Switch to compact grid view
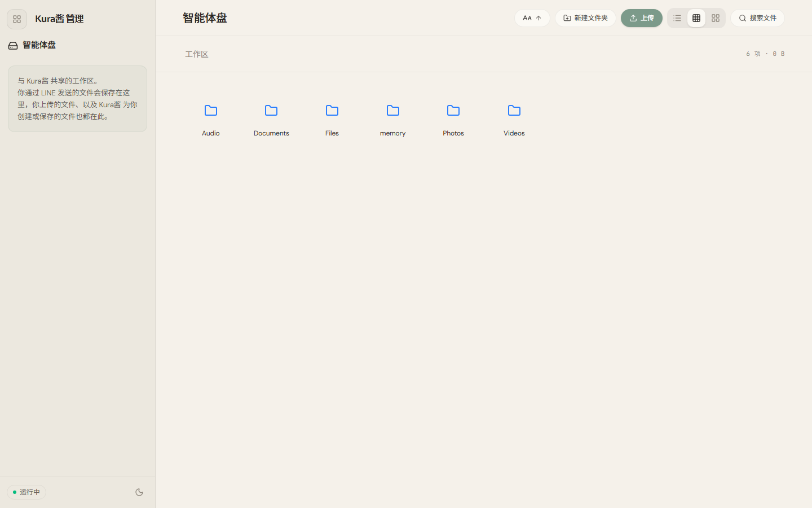812x508 pixels. [x=696, y=18]
